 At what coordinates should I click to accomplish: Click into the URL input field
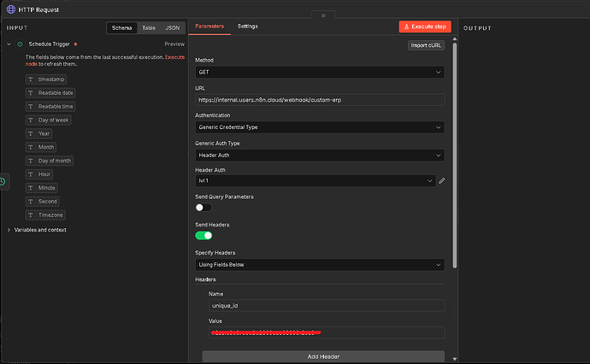319,99
